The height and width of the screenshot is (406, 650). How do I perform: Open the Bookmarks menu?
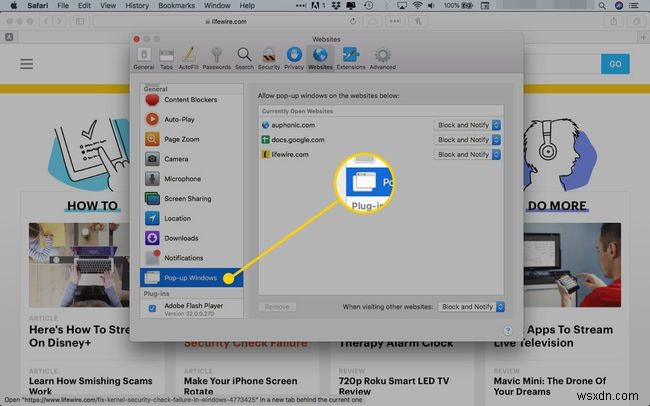point(177,5)
